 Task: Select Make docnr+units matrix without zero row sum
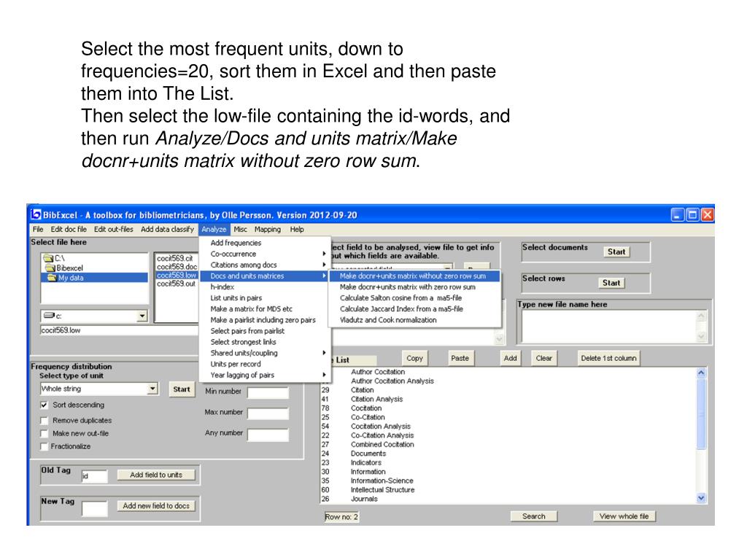pyautogui.click(x=414, y=276)
